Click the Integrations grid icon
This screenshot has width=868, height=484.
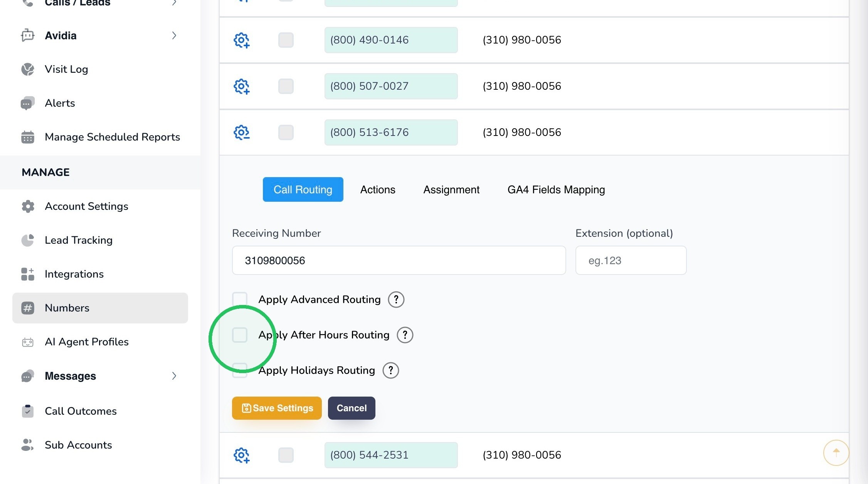(x=28, y=274)
